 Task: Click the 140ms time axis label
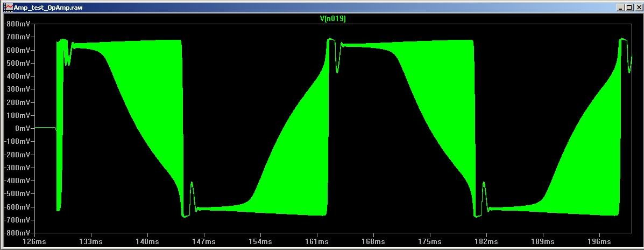pyautogui.click(x=147, y=242)
